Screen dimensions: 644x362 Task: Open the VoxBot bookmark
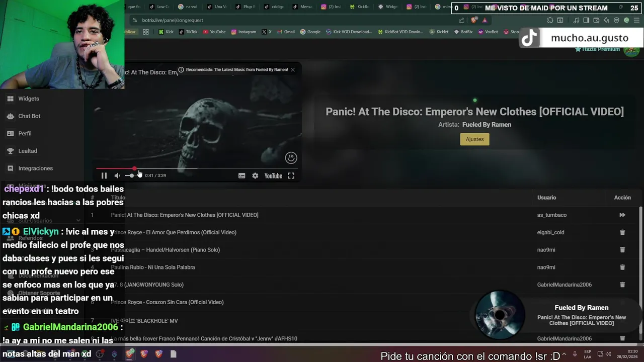tap(488, 32)
